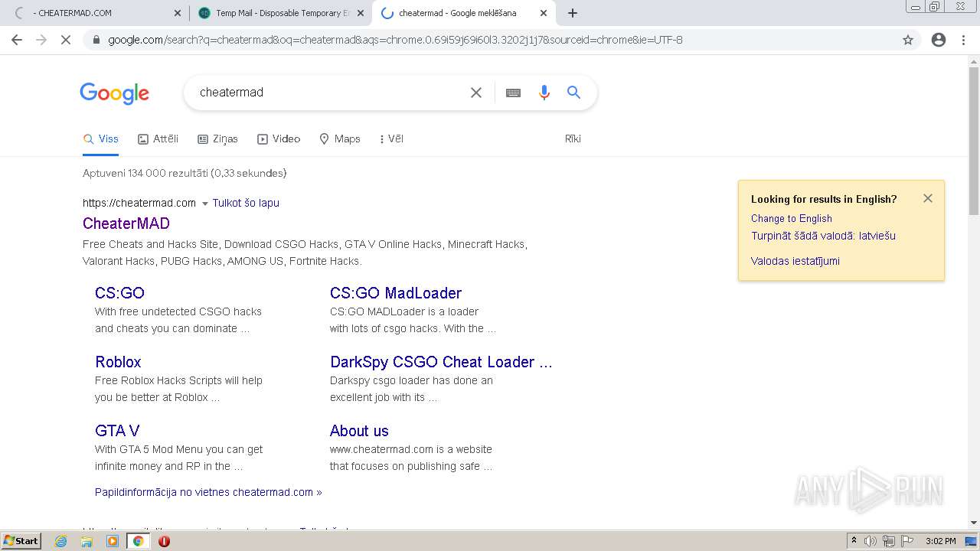Open the CS:GO sitelink

[119, 293]
